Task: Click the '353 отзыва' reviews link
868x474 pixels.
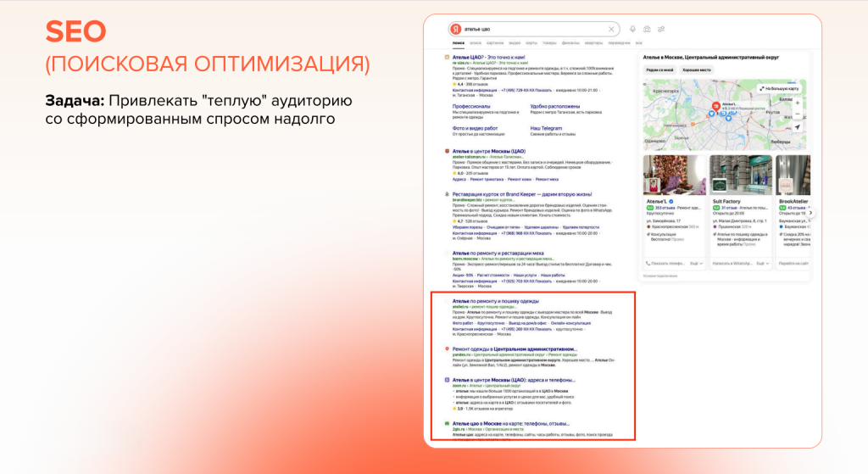Action: pyautogui.click(x=665, y=208)
